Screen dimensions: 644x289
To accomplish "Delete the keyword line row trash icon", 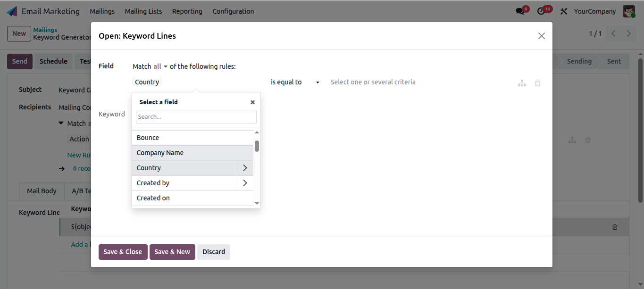I will (x=615, y=227).
